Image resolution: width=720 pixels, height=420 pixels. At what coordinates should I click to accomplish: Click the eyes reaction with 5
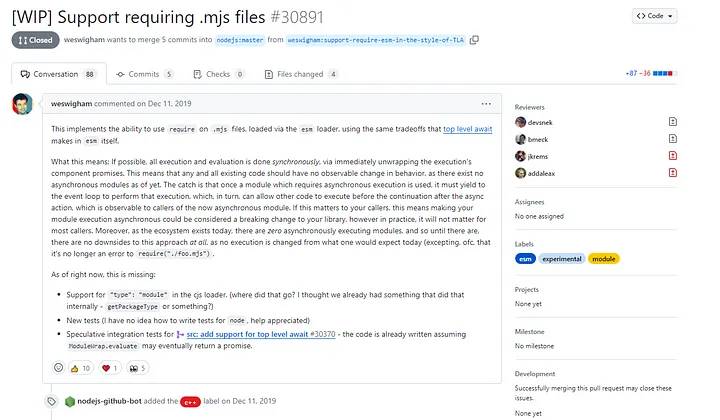[137, 368]
